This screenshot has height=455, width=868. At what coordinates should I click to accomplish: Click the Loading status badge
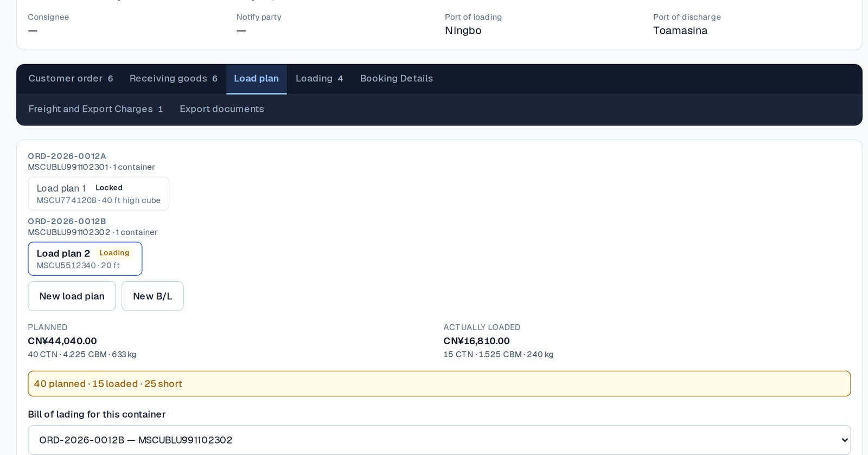114,253
